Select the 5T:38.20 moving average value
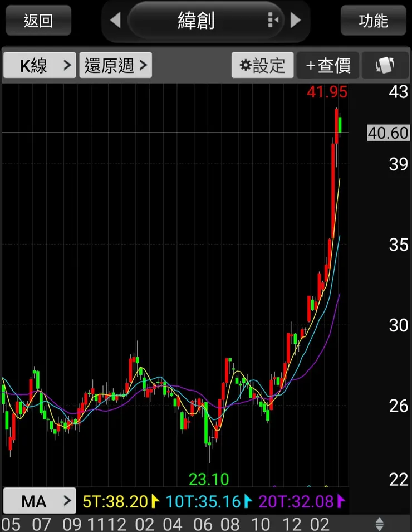The width and height of the screenshot is (412, 532). 115,501
